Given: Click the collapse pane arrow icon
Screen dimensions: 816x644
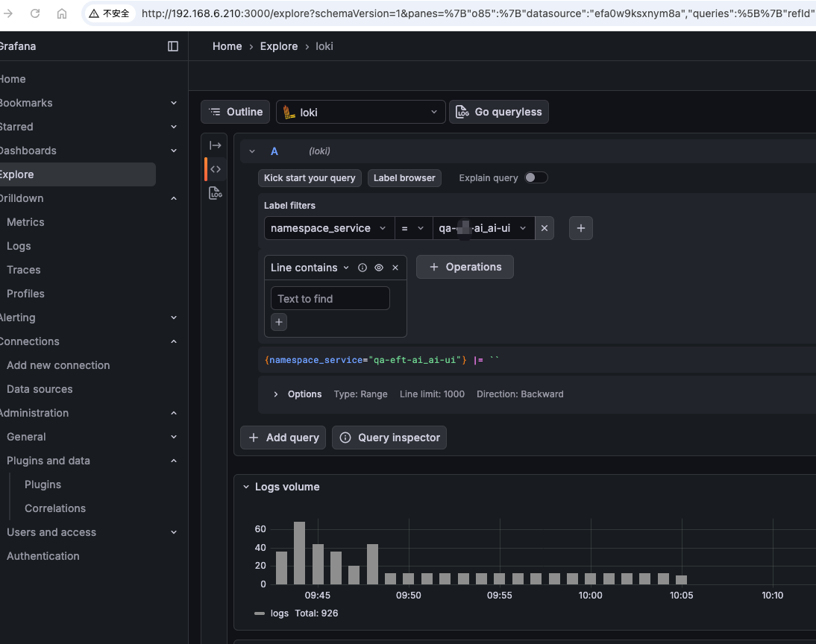Looking at the screenshot, I should [216, 145].
